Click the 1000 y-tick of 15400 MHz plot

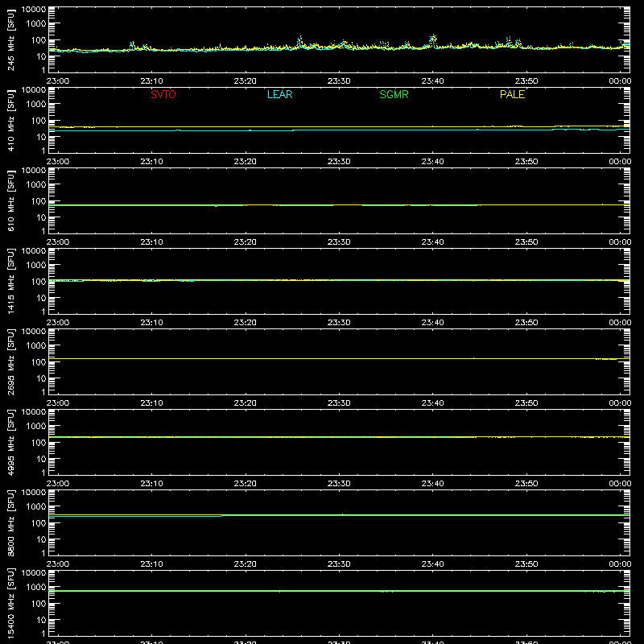36,588
